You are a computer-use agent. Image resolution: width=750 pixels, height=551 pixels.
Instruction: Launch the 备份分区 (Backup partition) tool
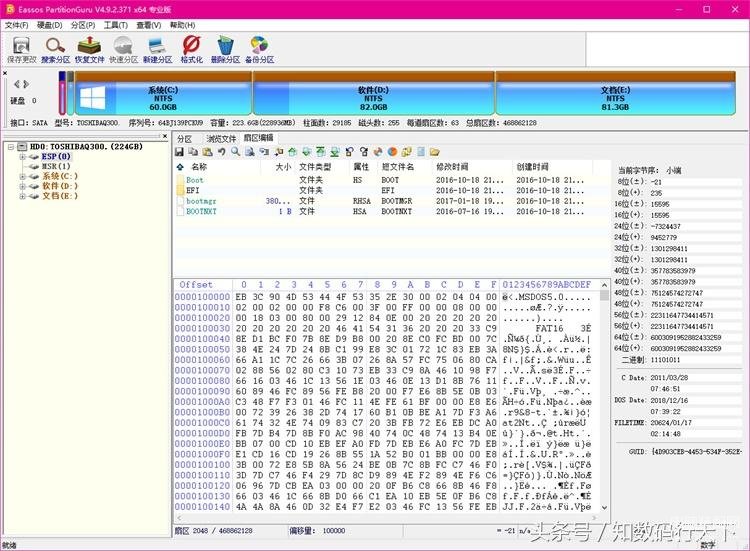point(259,50)
